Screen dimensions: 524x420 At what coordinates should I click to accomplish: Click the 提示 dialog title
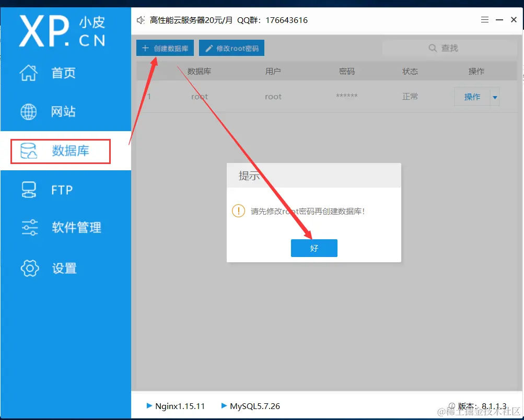point(249,176)
